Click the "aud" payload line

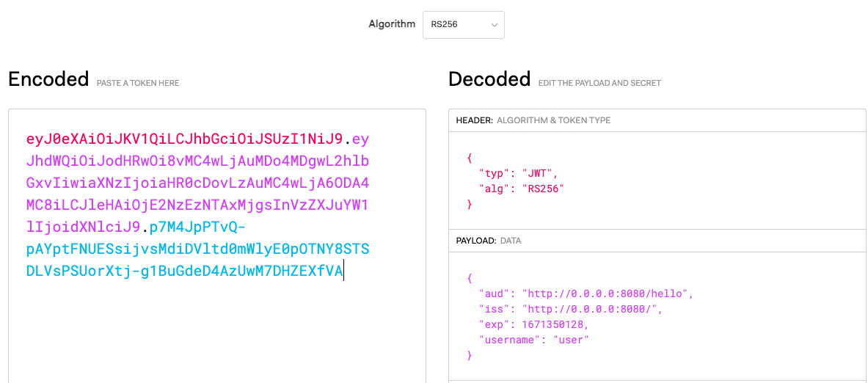click(x=586, y=293)
